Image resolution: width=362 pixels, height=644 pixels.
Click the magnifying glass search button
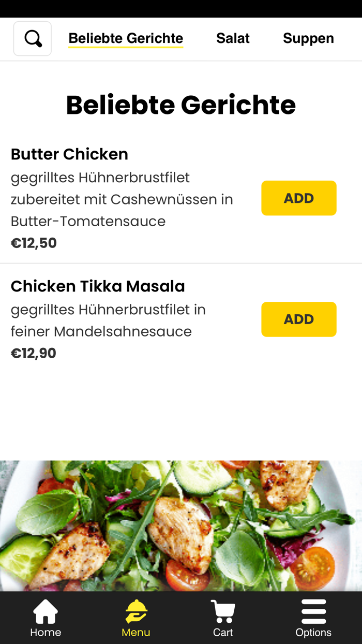pyautogui.click(x=32, y=38)
